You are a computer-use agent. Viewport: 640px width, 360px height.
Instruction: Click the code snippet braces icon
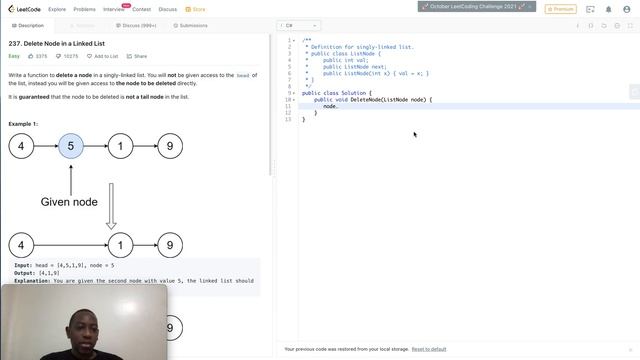click(x=591, y=26)
